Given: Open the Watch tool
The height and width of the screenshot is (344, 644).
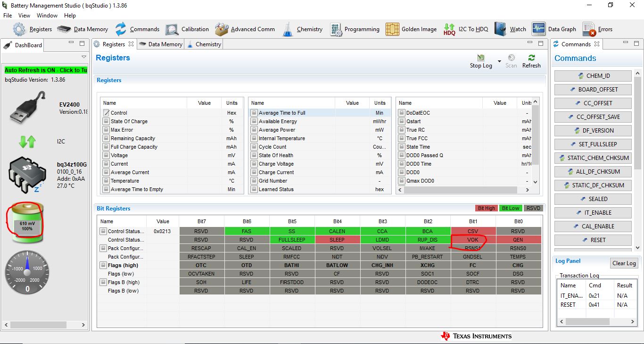Looking at the screenshot, I should (500, 29).
